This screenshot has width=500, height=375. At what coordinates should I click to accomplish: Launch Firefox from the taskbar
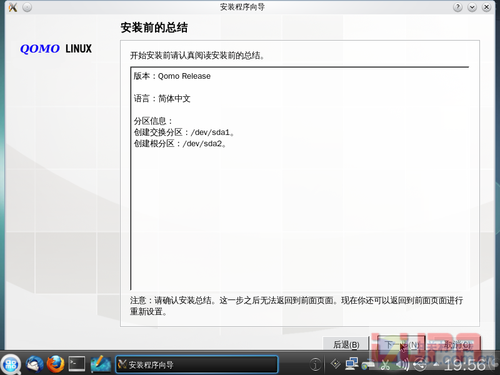click(x=55, y=364)
